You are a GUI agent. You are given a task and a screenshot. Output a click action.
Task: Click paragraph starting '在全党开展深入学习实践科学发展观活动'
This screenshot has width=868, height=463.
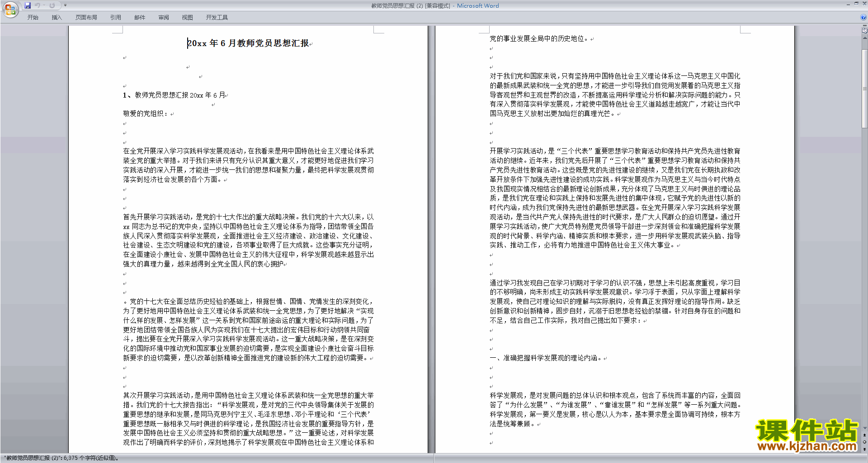point(248,165)
